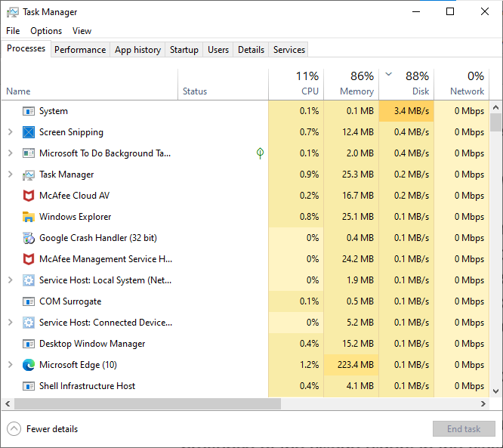The height and width of the screenshot is (448, 503).
Task: Click the Fewer details circle arrow icon
Action: [14, 429]
